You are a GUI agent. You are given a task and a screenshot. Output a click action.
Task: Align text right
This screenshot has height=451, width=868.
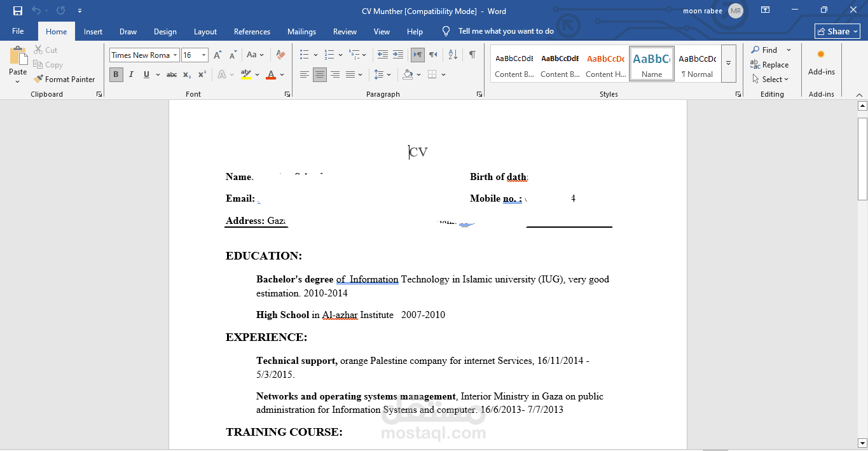pos(335,74)
